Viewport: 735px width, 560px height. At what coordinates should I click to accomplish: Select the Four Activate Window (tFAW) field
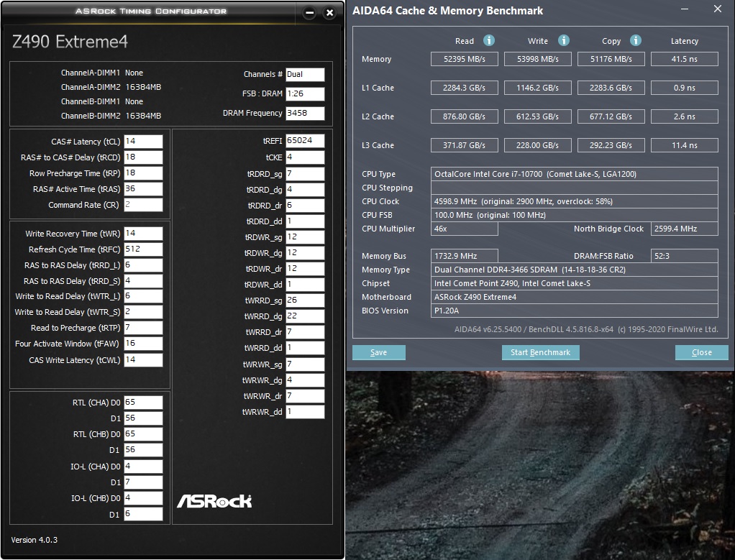pyautogui.click(x=143, y=344)
